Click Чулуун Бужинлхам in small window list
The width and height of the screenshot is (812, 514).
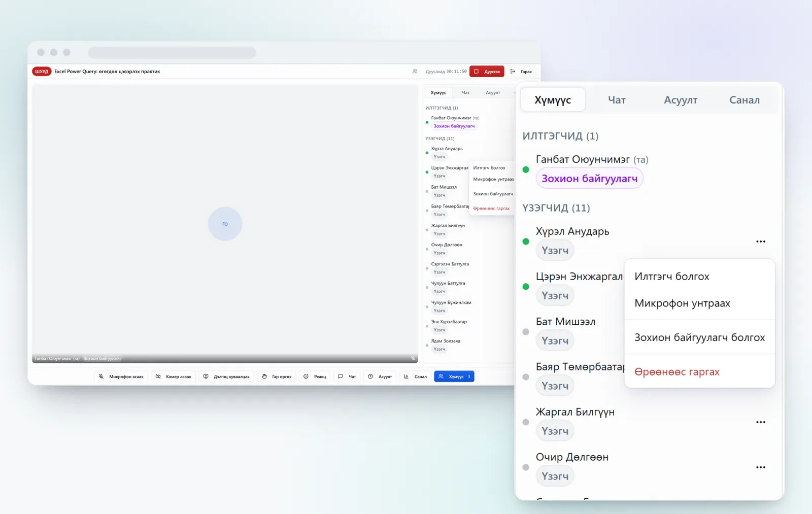pyautogui.click(x=451, y=302)
